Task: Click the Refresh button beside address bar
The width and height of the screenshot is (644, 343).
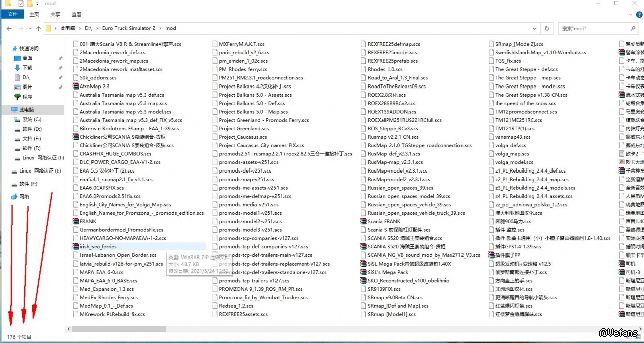Action: (547, 29)
